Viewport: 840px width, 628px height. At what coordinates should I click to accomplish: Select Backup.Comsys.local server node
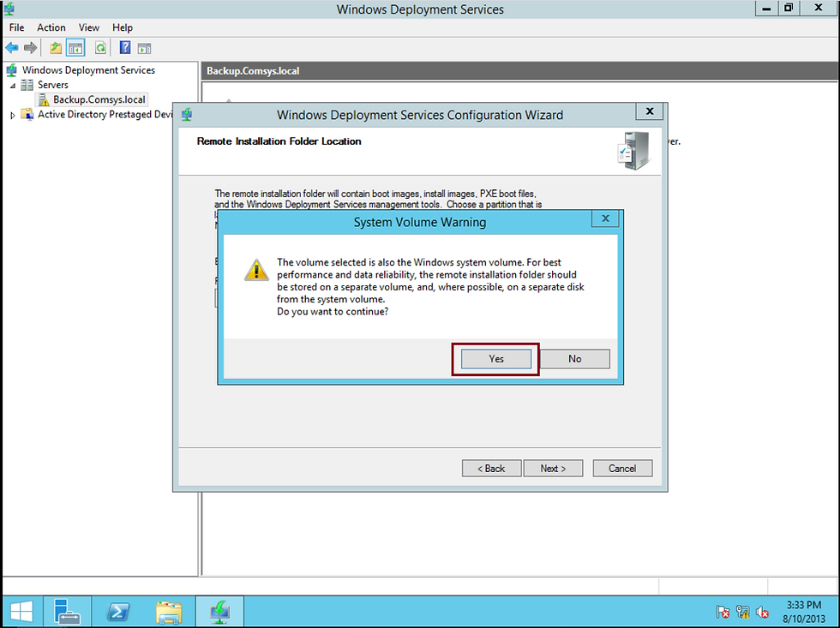pyautogui.click(x=99, y=99)
